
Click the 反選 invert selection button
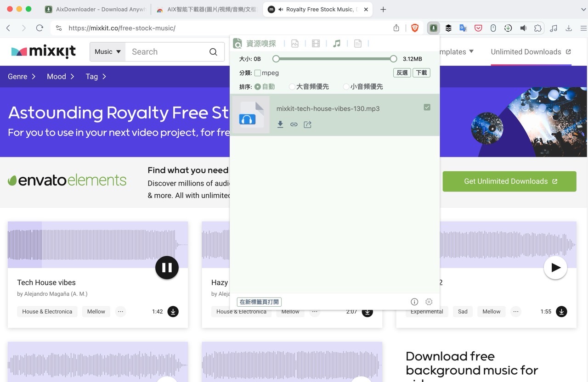402,73
